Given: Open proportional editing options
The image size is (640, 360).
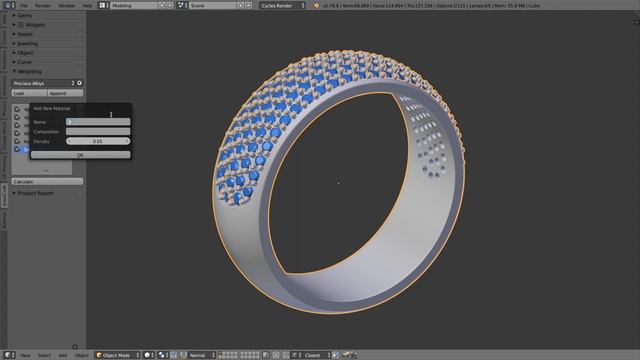Looking at the screenshot, I should pos(276,355).
